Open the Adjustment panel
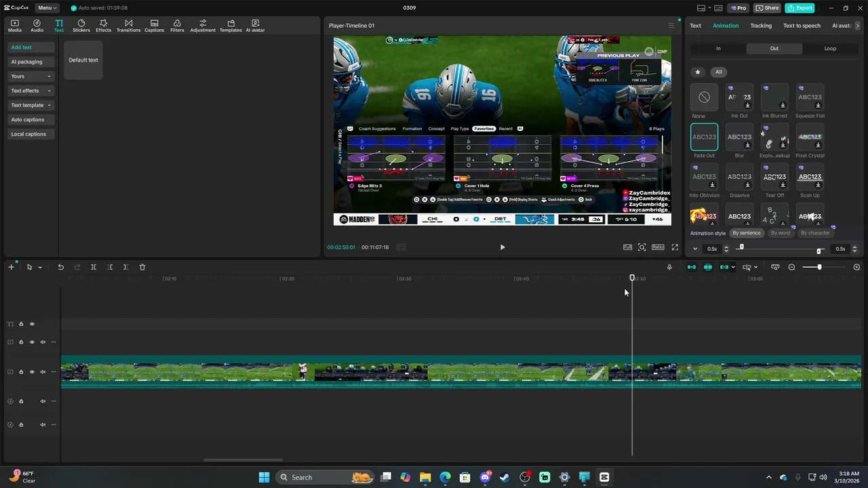868x488 pixels. [x=203, y=26]
